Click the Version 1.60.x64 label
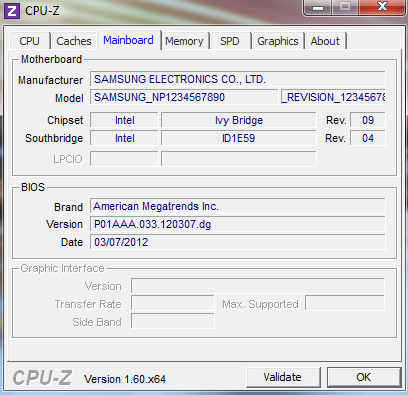The height and width of the screenshot is (395, 408). pos(125,379)
